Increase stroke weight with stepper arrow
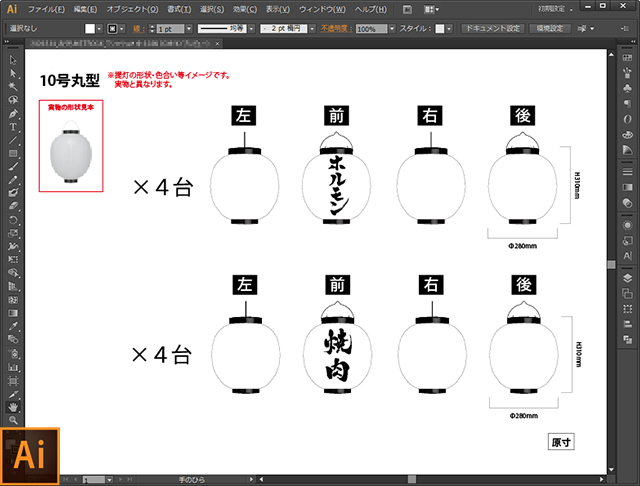640x486 pixels. (x=152, y=27)
